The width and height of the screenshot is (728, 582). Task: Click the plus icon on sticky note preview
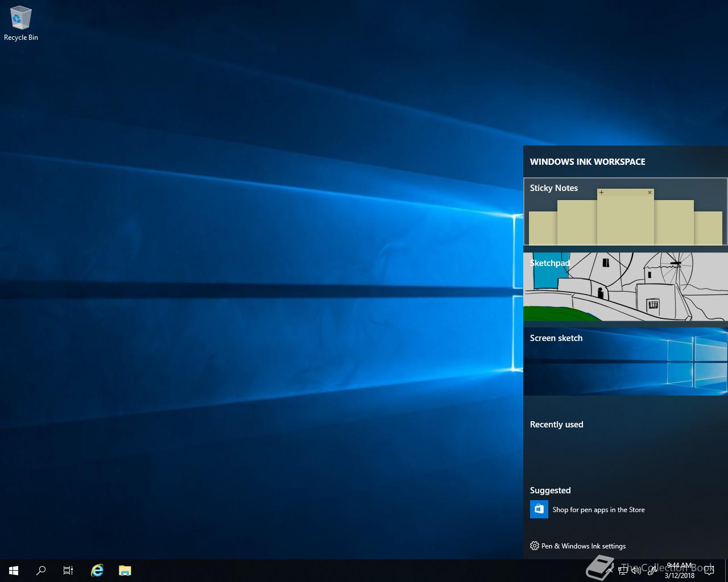(601, 193)
